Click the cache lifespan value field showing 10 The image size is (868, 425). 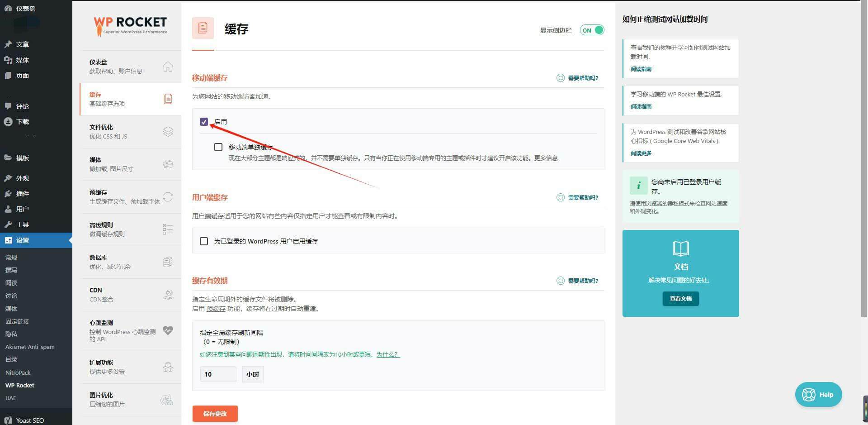[218, 374]
